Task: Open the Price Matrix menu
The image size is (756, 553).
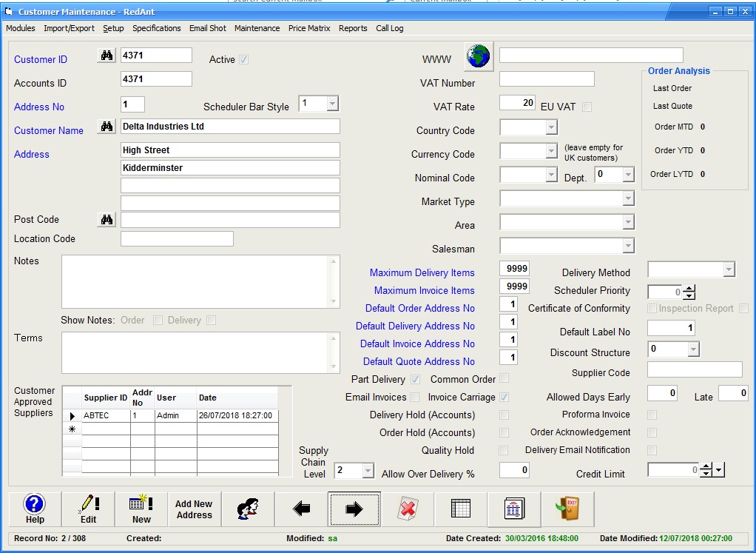Action: click(x=309, y=28)
